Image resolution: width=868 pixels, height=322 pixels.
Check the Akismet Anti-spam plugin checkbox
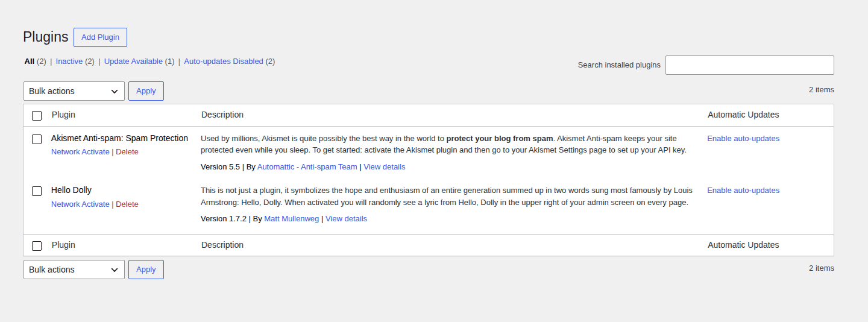(x=37, y=139)
